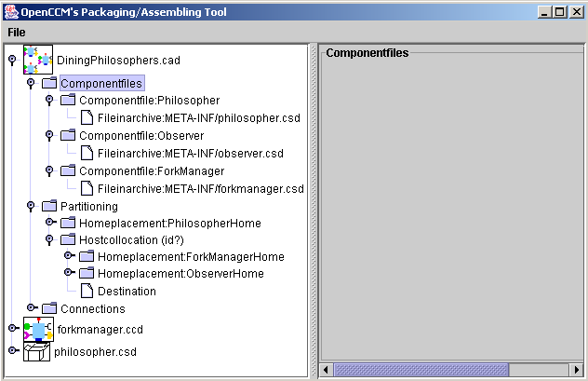
Task: Click the horizontal scrollbar thumb in right panel
Action: [x=421, y=370]
